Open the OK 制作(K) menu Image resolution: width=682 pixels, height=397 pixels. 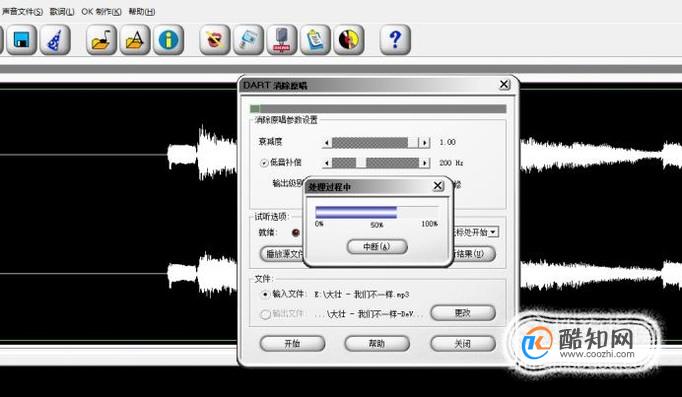pos(101,12)
